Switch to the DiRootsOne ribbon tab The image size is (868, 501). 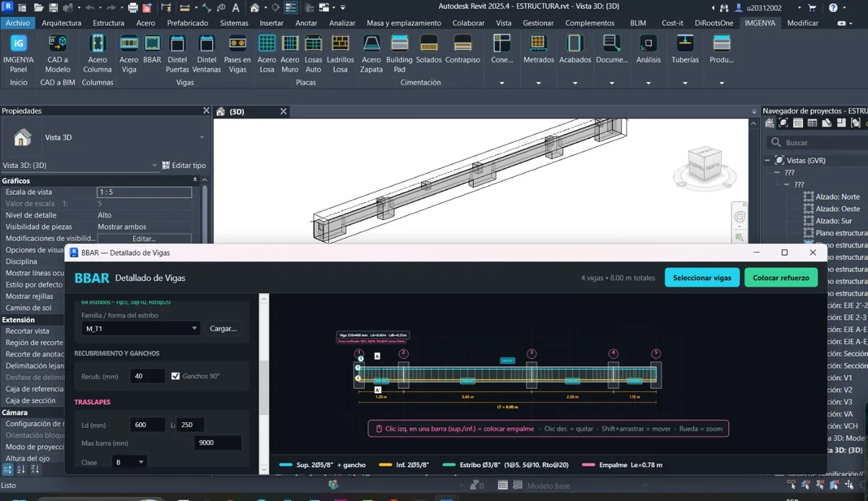[714, 23]
